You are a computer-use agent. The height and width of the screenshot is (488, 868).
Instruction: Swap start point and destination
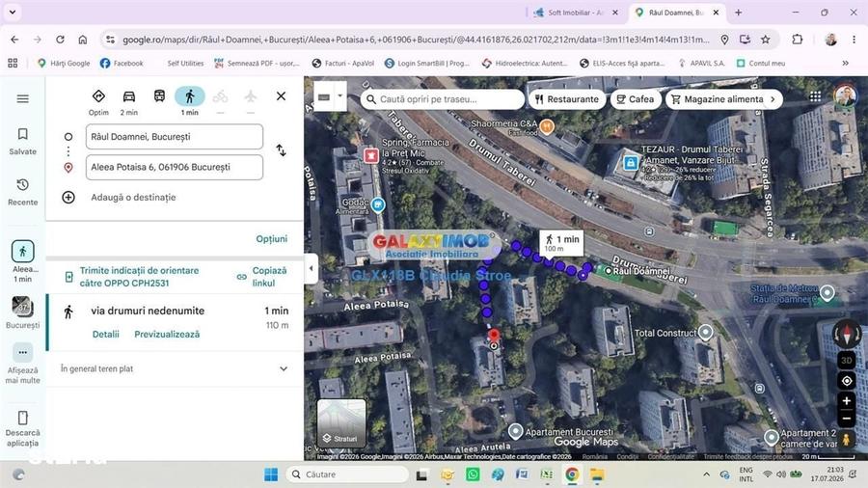coord(282,150)
